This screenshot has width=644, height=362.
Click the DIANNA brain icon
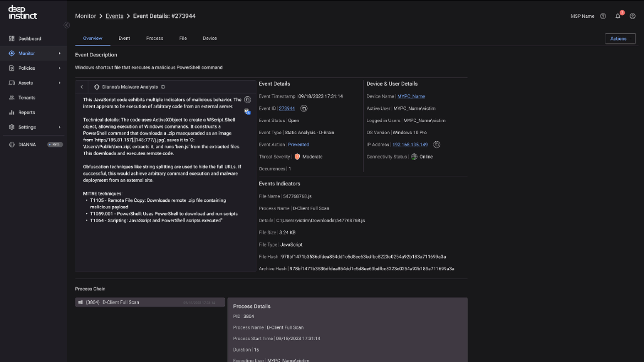12,145
